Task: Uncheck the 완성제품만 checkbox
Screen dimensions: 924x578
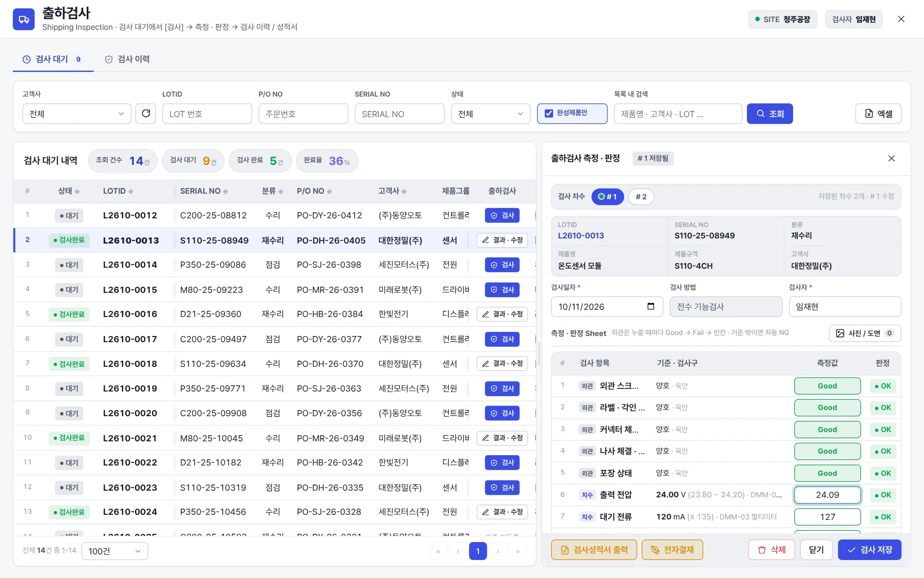Action: pyautogui.click(x=549, y=113)
